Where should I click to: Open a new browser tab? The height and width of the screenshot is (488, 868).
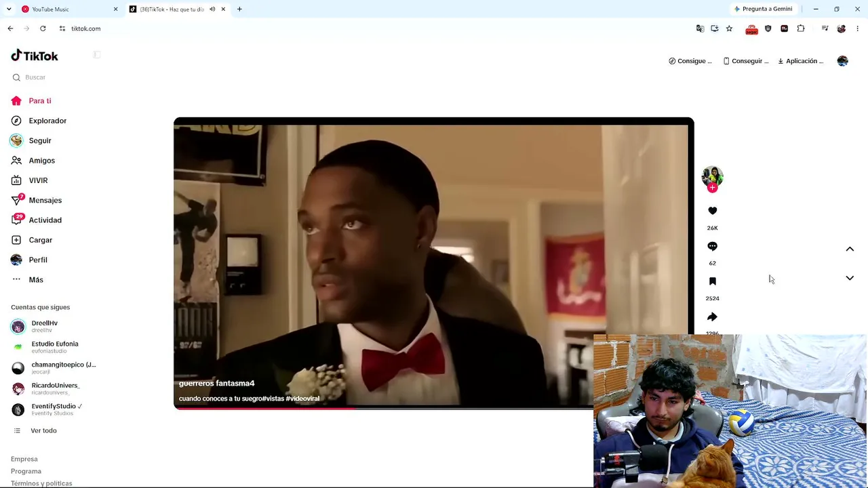tap(239, 9)
